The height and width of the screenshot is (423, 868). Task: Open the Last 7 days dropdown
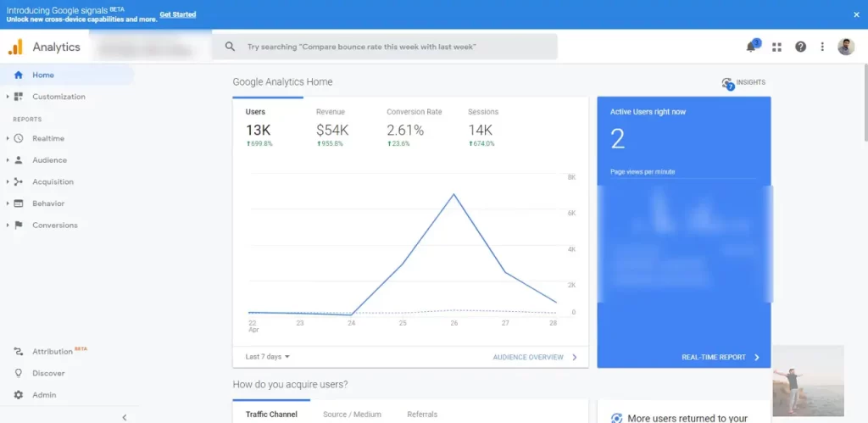(268, 357)
